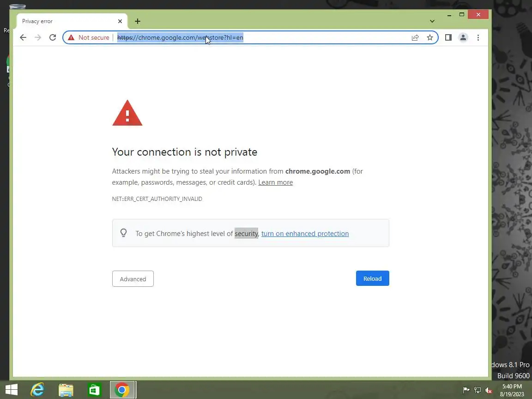The image size is (532, 399).
Task: Reload the page using the toolbar icon
Action: pos(53,37)
